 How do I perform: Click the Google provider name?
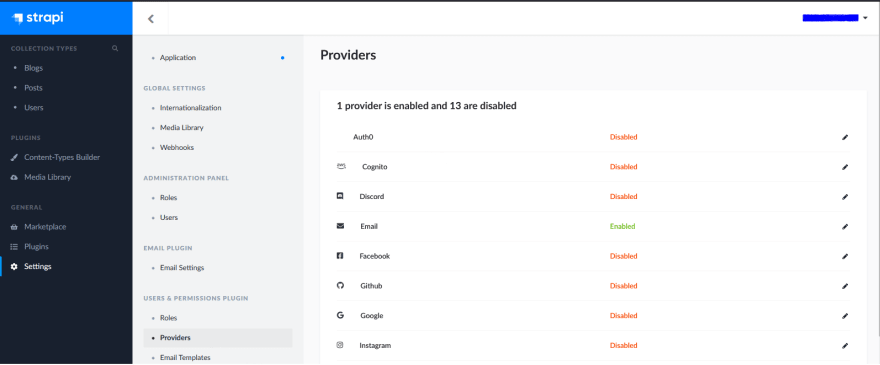(372, 316)
